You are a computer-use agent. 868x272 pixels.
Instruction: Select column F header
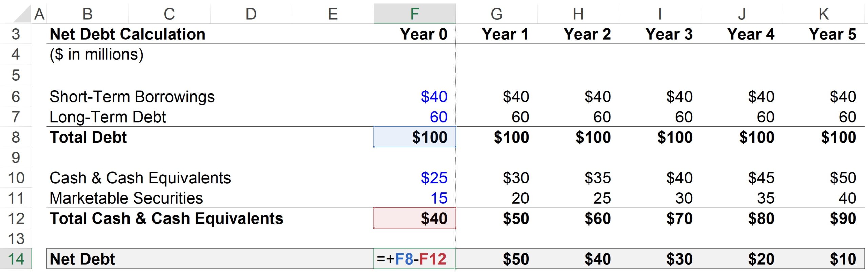point(414,14)
